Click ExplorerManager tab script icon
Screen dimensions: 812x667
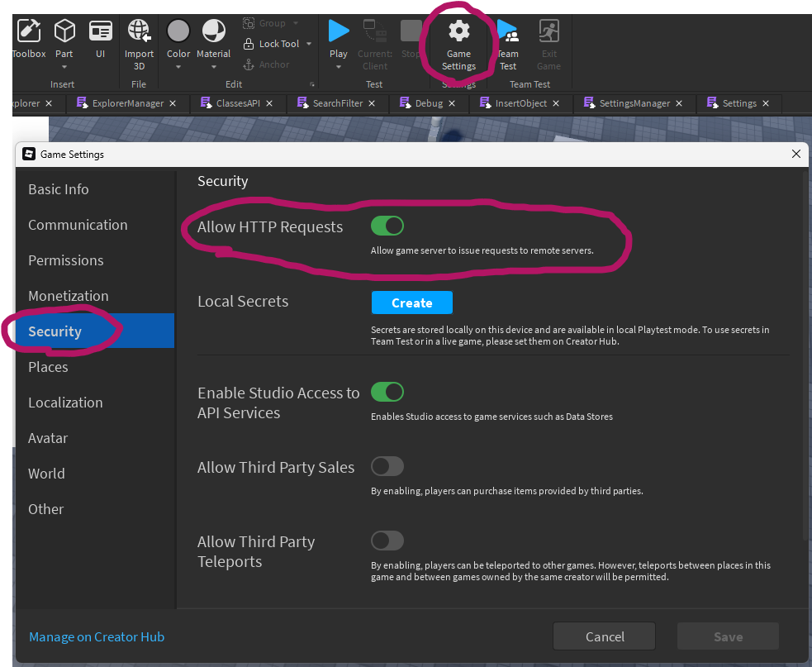tap(83, 102)
